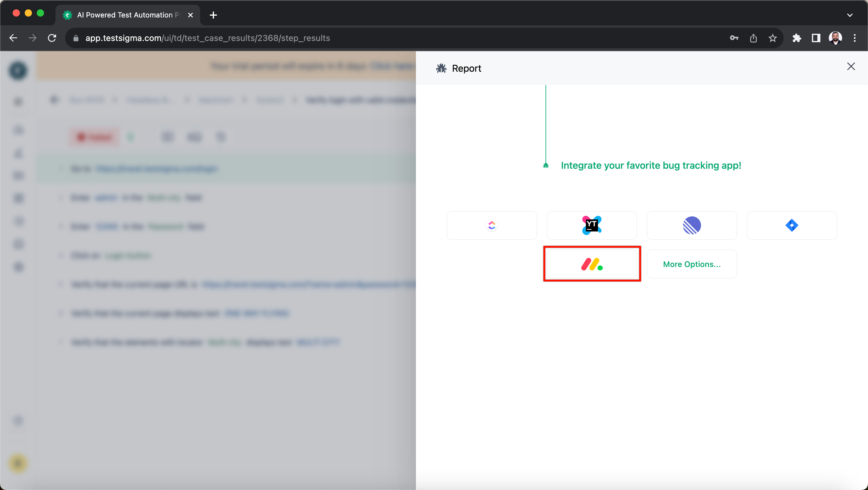Open More Options for bug trackers

pos(692,264)
